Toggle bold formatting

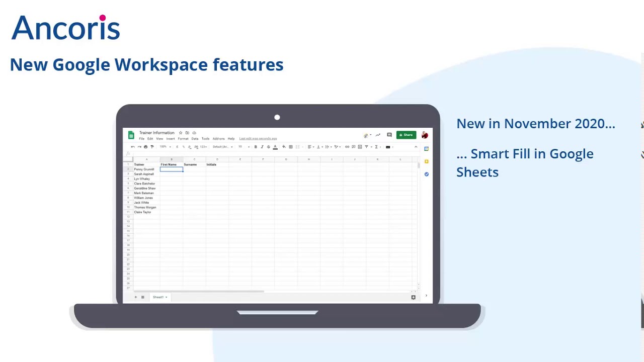[256, 147]
